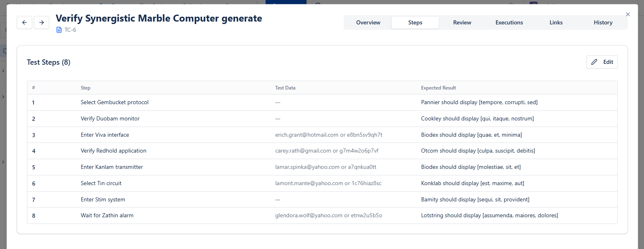Open the Review tab
644x249 pixels.
click(462, 23)
